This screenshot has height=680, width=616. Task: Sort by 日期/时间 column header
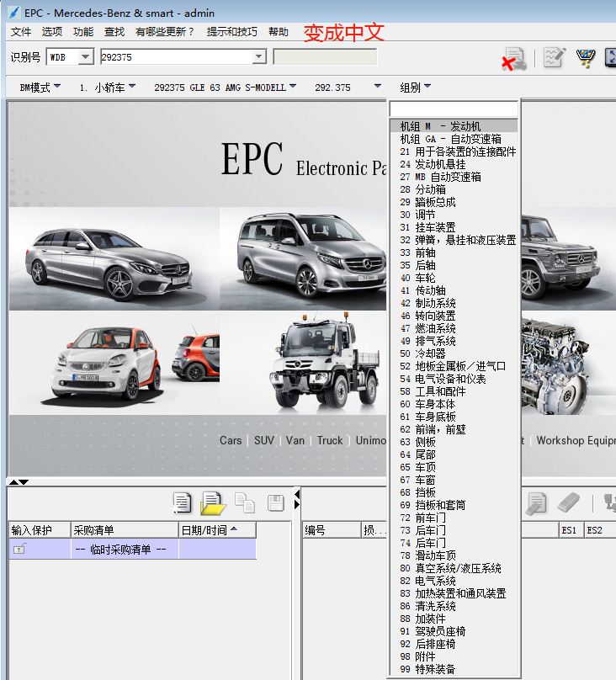click(x=218, y=530)
